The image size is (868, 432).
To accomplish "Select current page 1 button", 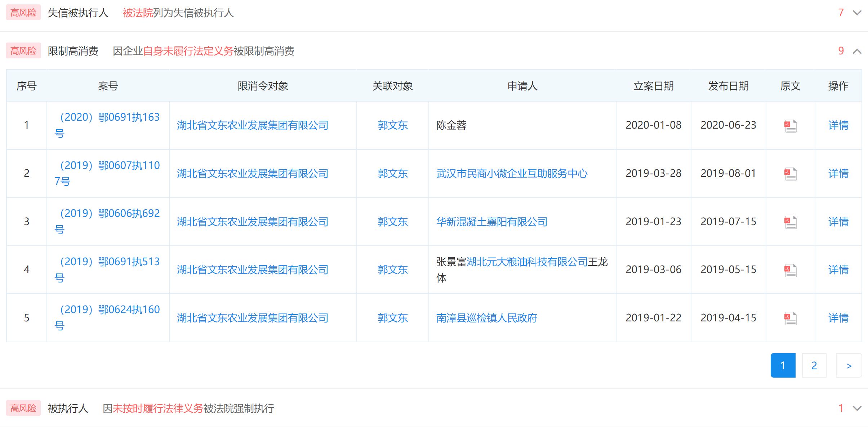I will coord(783,365).
